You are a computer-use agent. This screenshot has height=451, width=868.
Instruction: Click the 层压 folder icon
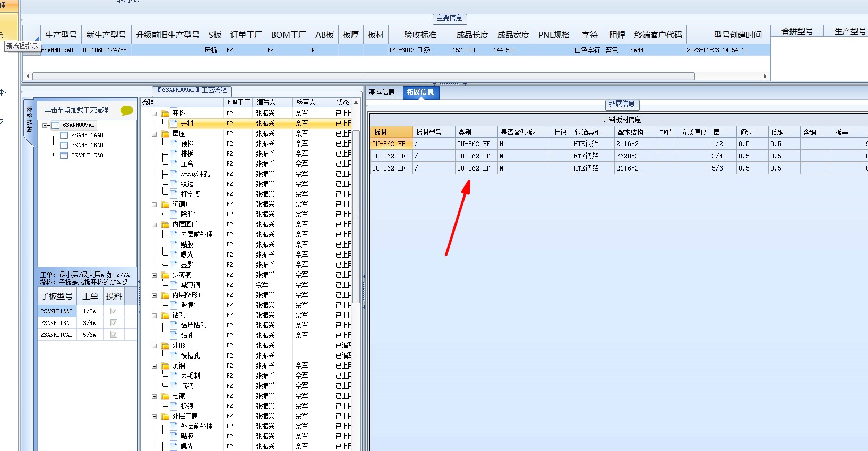[x=165, y=134]
